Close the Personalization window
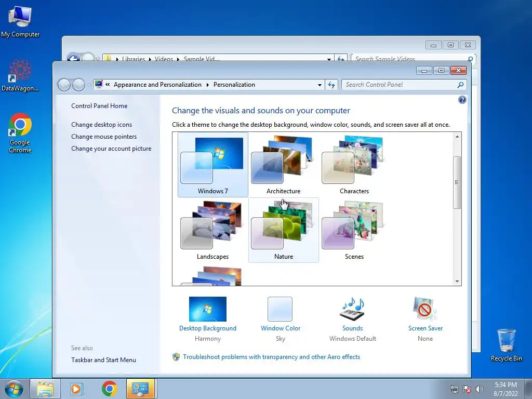The image size is (532, 399). coord(458,71)
